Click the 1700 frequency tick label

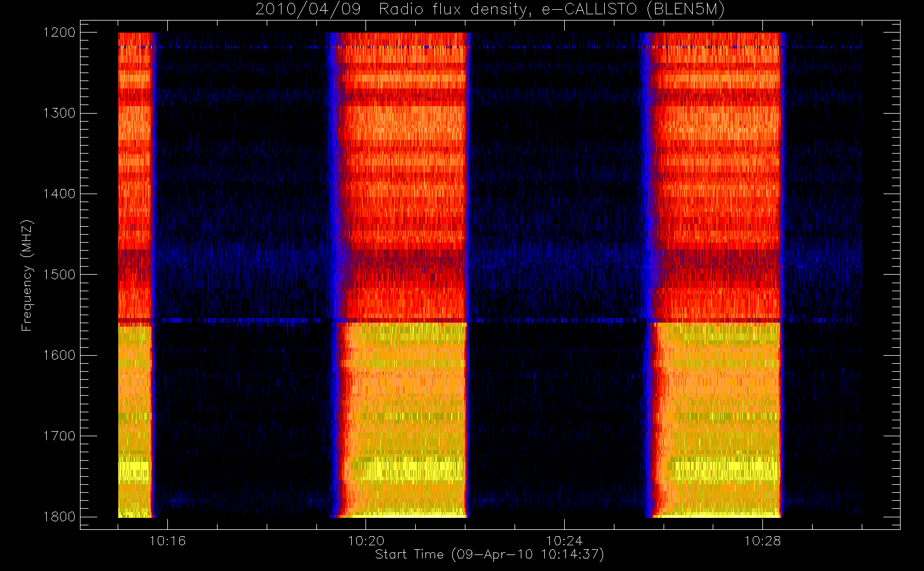(59, 436)
